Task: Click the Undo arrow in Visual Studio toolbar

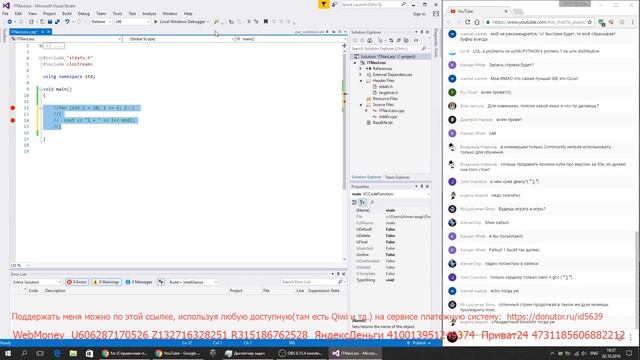Action: [67, 22]
